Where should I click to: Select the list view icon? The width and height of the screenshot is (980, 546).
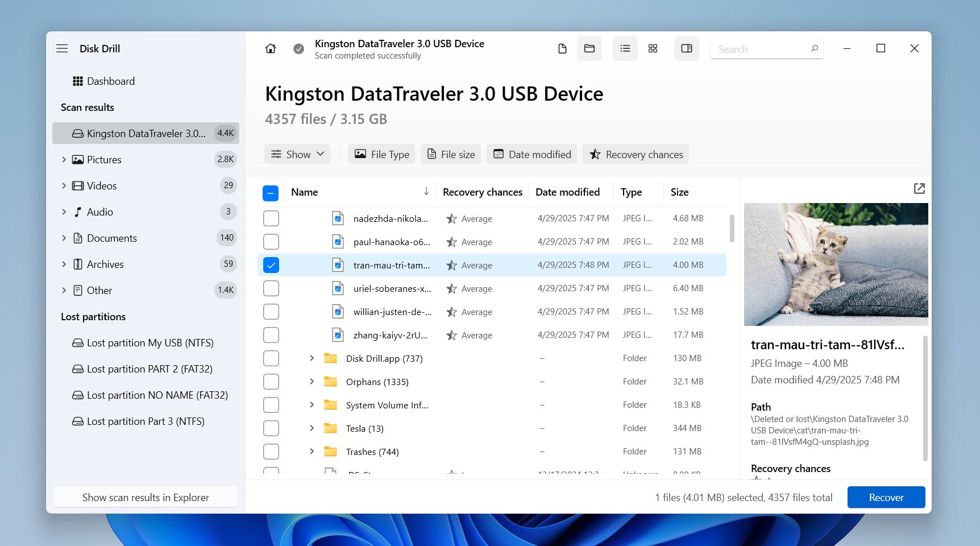click(x=625, y=48)
